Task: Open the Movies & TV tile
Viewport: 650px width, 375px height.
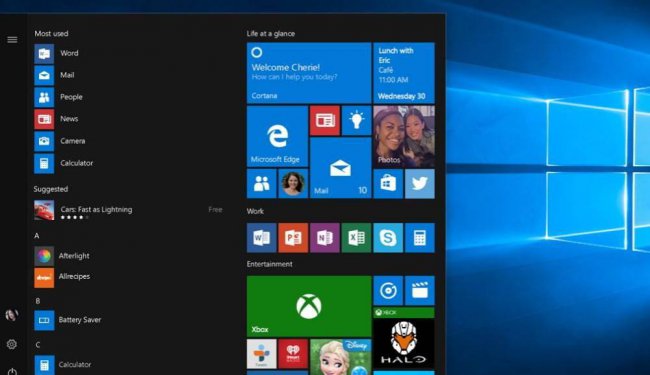Action: click(420, 290)
